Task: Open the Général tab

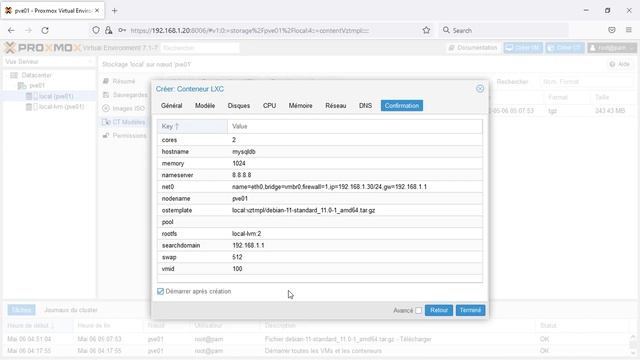Action: tap(171, 105)
